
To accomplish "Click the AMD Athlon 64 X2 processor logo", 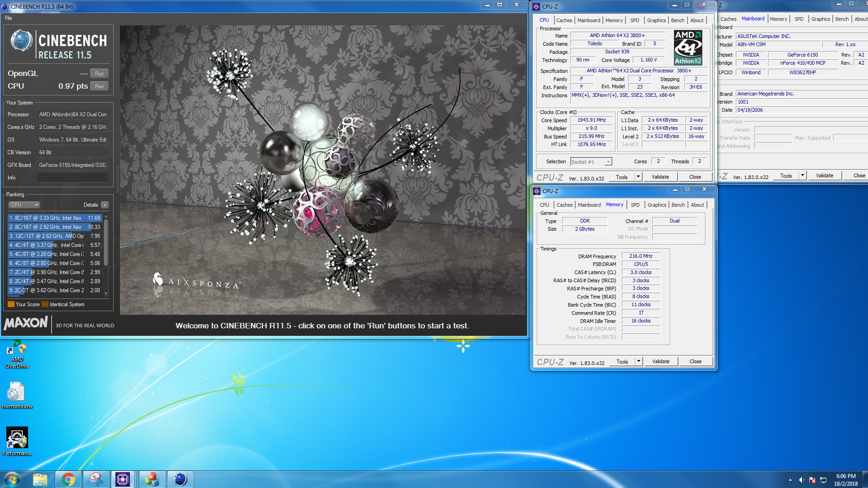I will click(x=688, y=47).
